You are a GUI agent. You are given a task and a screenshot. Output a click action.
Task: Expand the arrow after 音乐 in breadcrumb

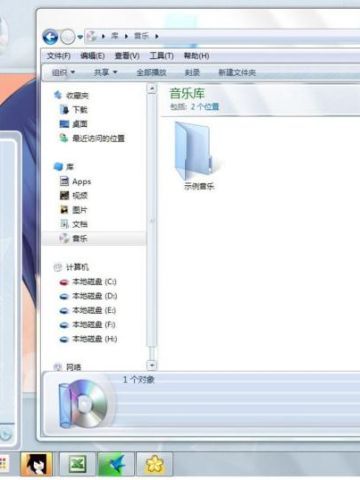pos(157,36)
